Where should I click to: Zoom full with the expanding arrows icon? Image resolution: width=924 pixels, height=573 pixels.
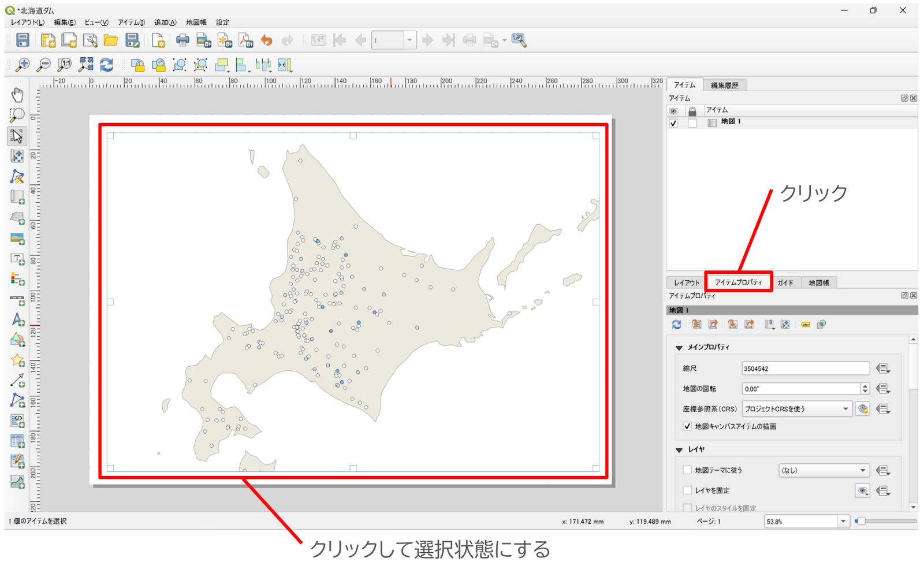86,65
